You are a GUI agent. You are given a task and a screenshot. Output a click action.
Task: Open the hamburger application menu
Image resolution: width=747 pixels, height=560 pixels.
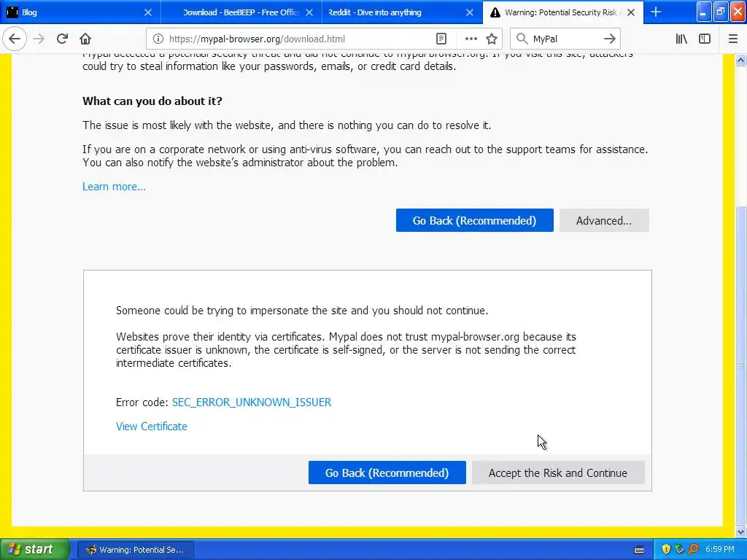click(733, 39)
